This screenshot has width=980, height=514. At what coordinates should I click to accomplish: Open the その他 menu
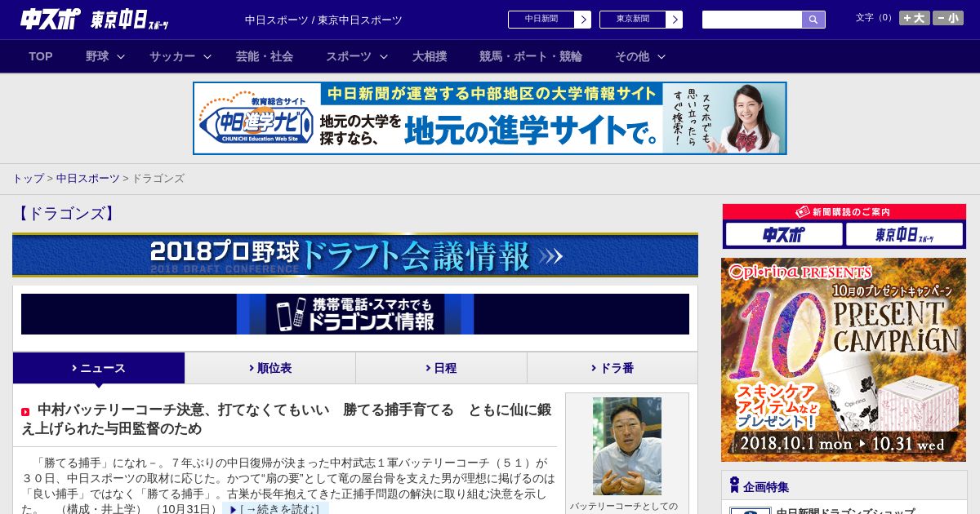click(632, 56)
